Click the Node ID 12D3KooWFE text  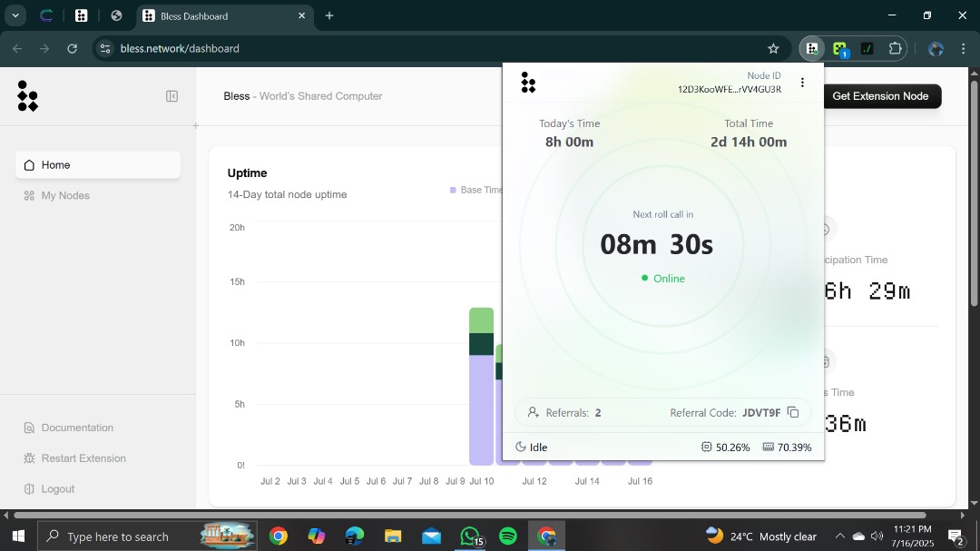730,90
